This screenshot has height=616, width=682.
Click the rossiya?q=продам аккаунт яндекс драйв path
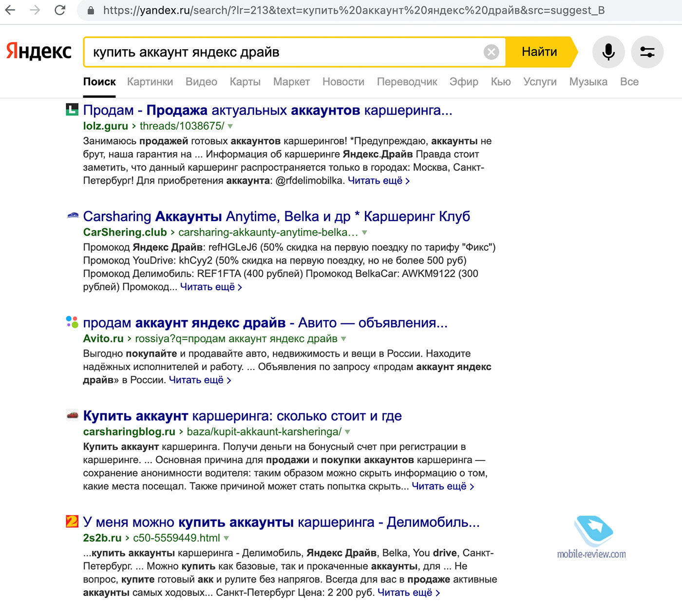pos(236,338)
